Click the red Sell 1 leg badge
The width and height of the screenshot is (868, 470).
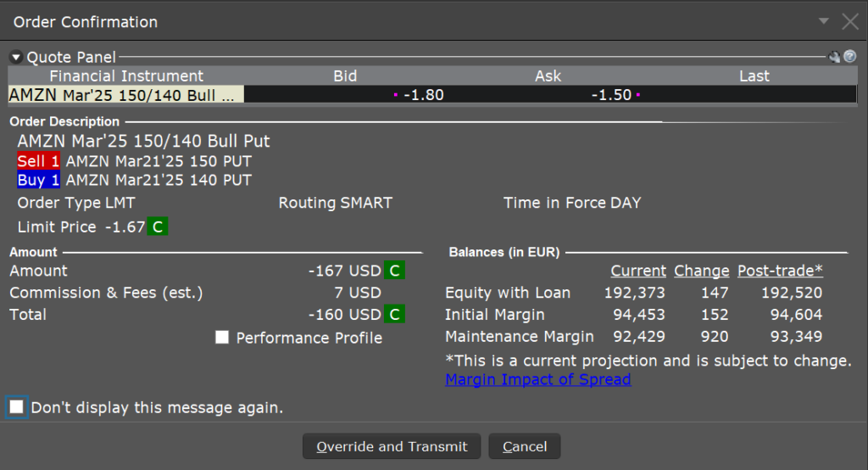point(38,161)
